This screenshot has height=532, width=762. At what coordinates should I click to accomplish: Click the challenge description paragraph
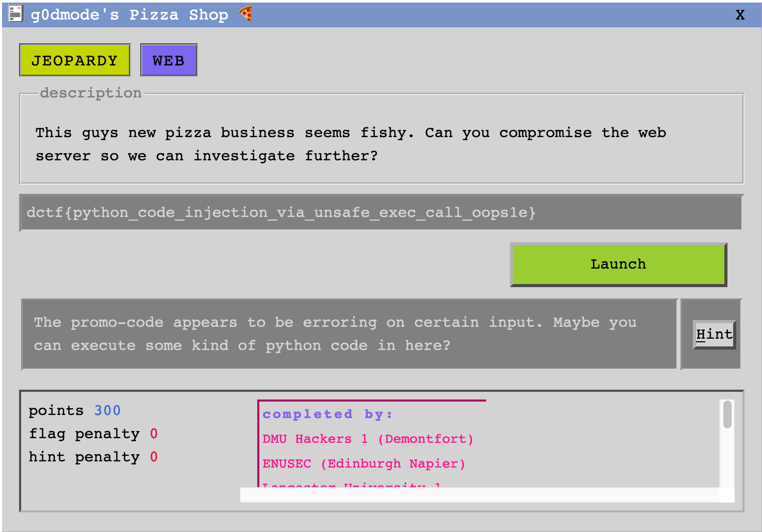click(x=351, y=144)
